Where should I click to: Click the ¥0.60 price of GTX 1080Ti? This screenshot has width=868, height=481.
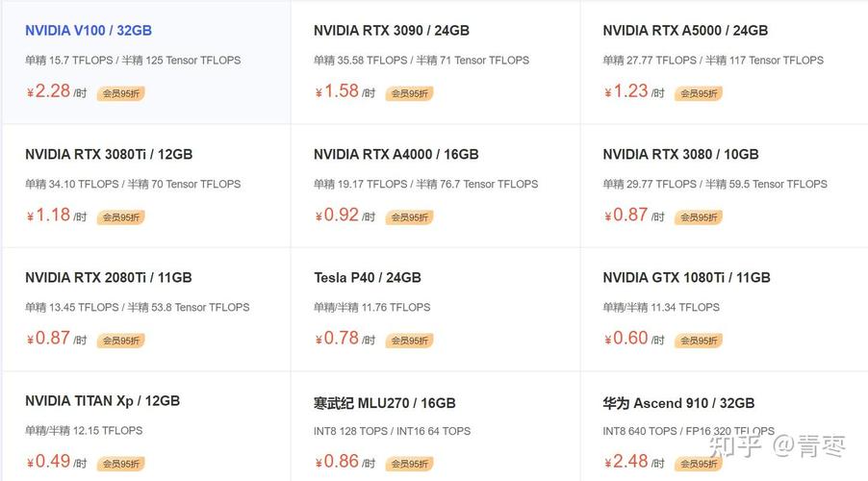pyautogui.click(x=626, y=338)
